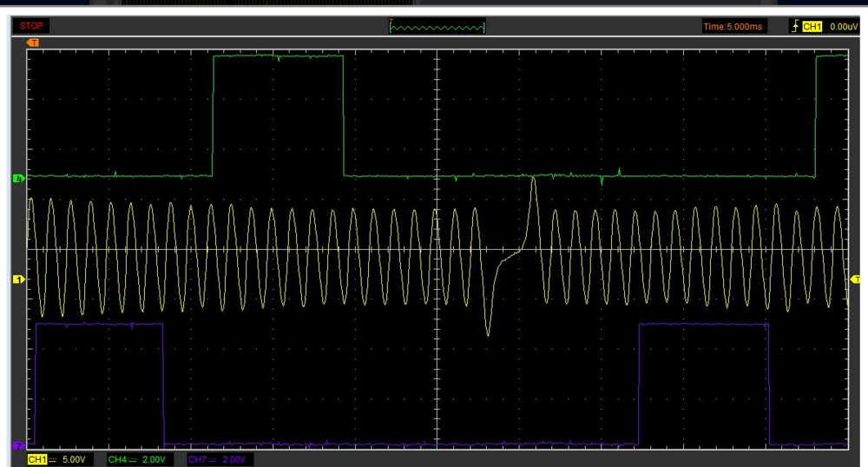Click the red STOP acquisition button
This screenshot has width=868, height=467.
pos(31,26)
